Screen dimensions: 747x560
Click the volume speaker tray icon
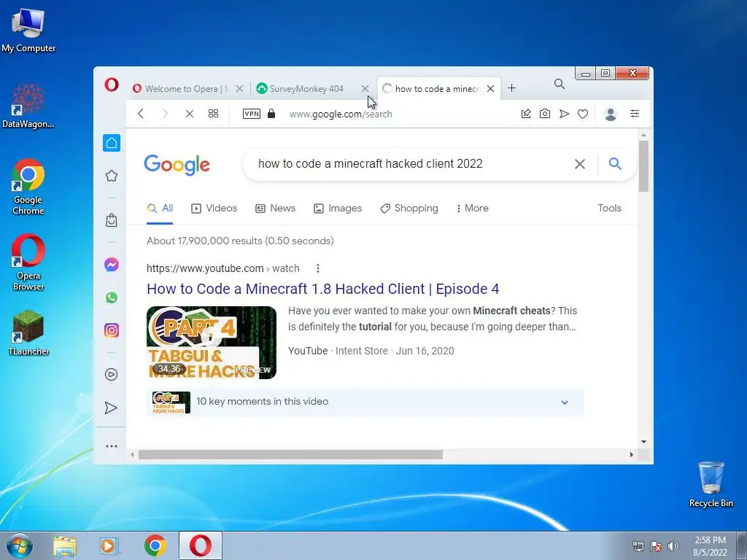coord(673,546)
